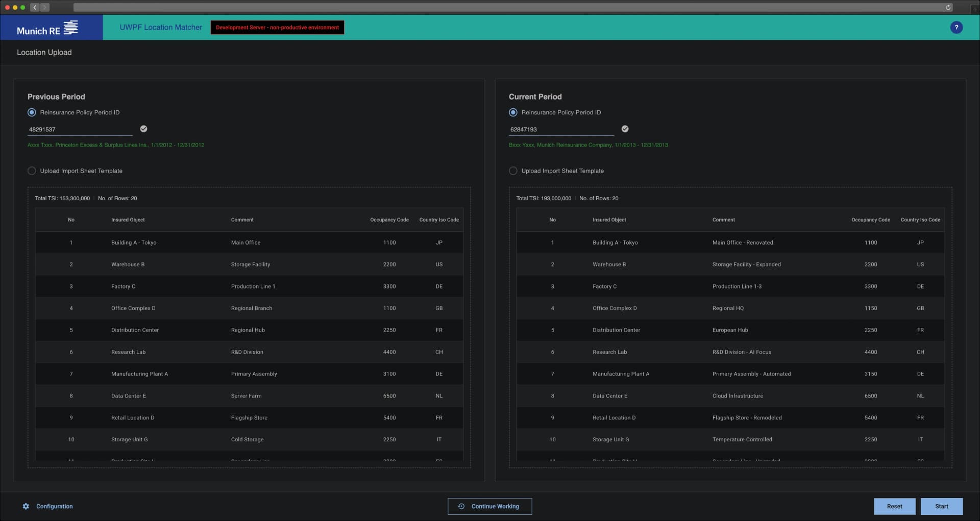The height and width of the screenshot is (521, 980).
Task: Click Previous Period comment Server Farm
Action: [x=246, y=396]
